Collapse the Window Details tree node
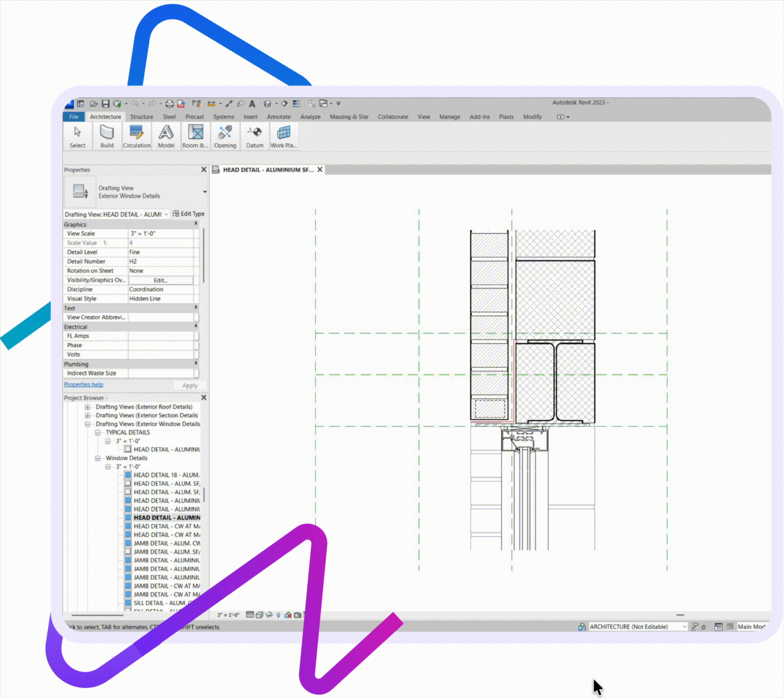This screenshot has height=698, width=784. tap(98, 458)
